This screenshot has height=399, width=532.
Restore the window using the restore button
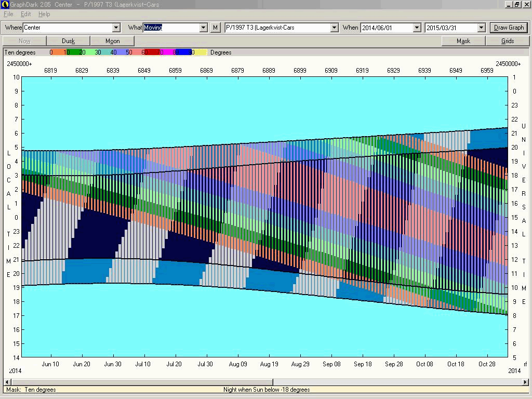pyautogui.click(x=517, y=5)
